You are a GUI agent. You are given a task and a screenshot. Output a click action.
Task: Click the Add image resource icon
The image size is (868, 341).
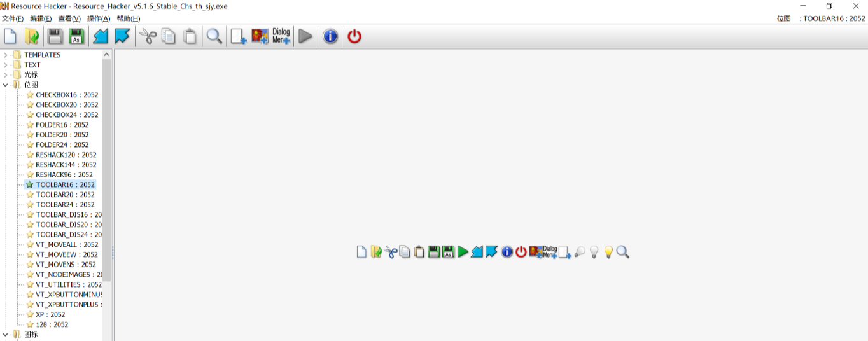260,36
